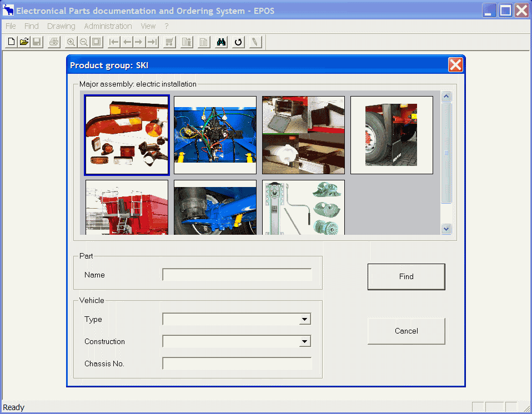
Task: Click the Save floppy disk icon
Action: tap(37, 42)
